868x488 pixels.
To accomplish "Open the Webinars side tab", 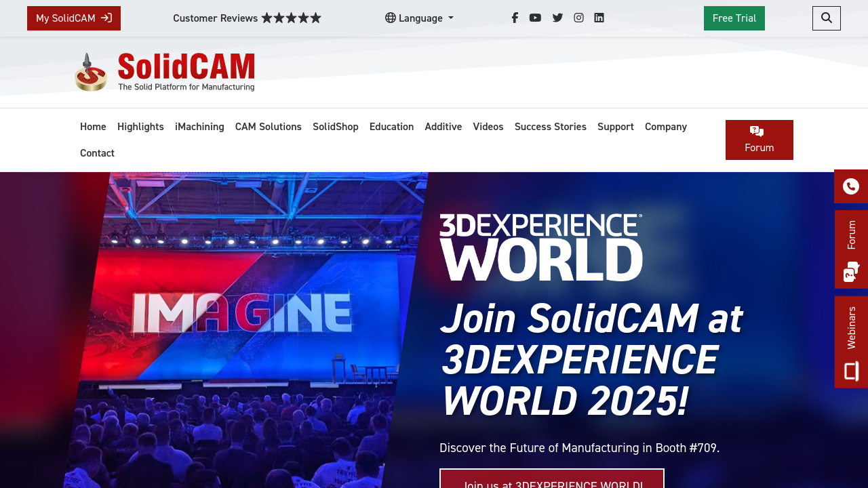I will [x=852, y=342].
